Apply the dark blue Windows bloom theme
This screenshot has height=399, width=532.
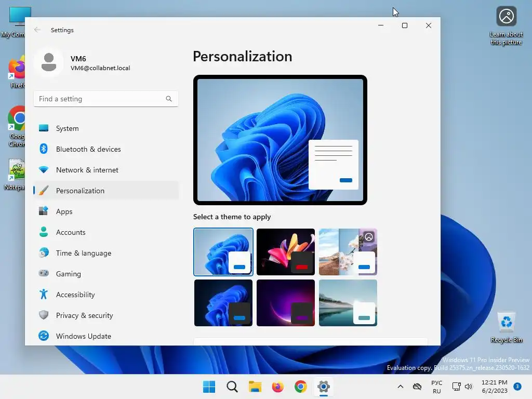pos(223,303)
